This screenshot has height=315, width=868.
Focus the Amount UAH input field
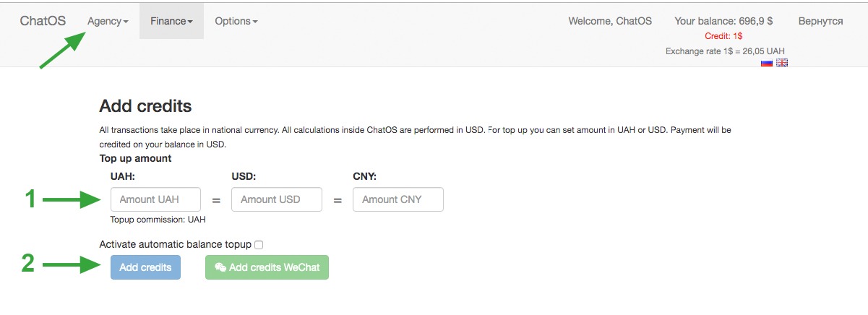(155, 199)
